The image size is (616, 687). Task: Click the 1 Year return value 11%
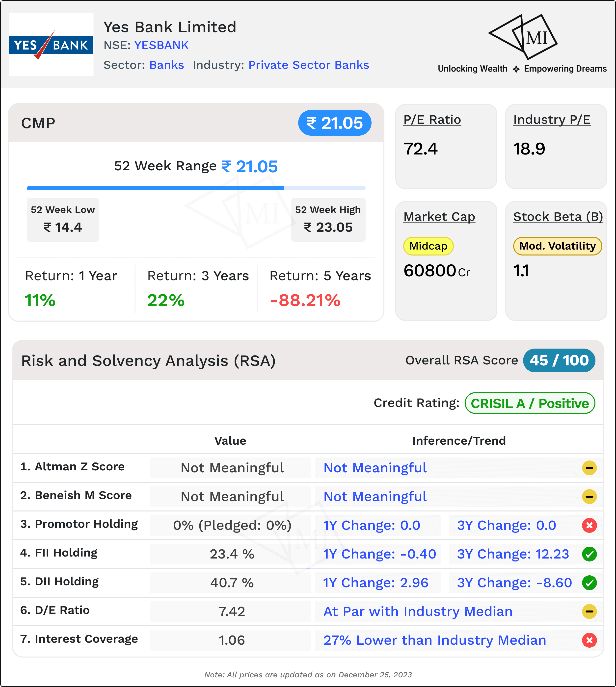[x=40, y=300]
